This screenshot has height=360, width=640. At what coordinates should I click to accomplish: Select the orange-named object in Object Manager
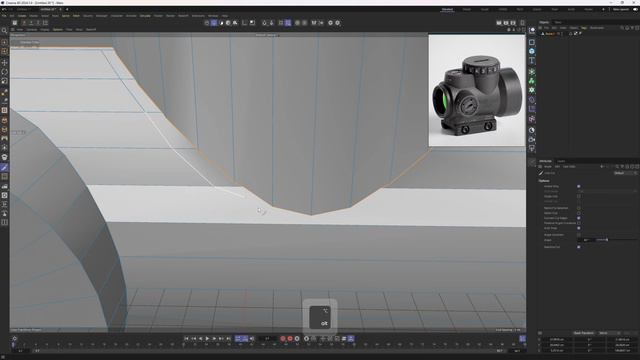point(550,33)
